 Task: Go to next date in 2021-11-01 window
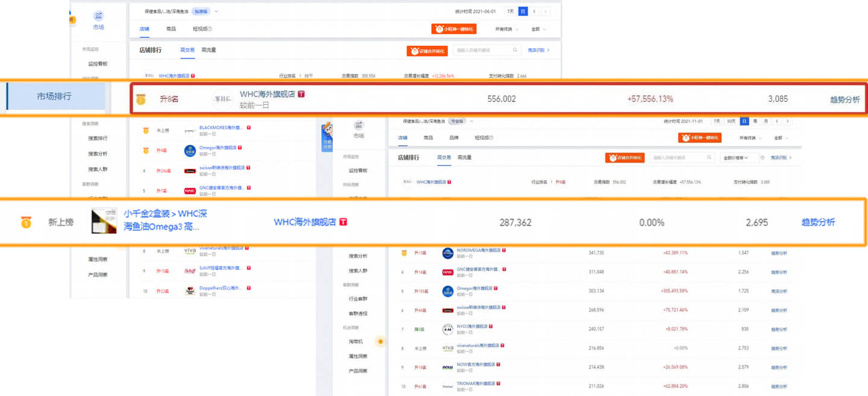click(787, 121)
